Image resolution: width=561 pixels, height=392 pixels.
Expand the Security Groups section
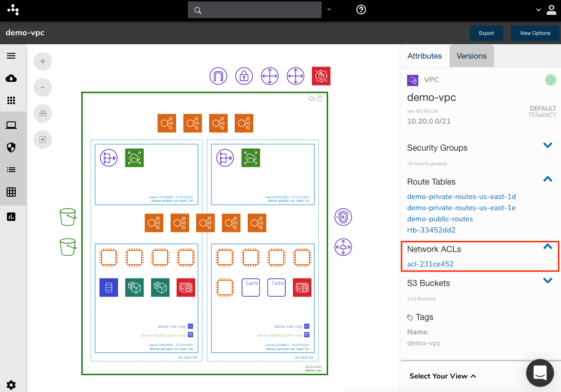pyautogui.click(x=548, y=146)
